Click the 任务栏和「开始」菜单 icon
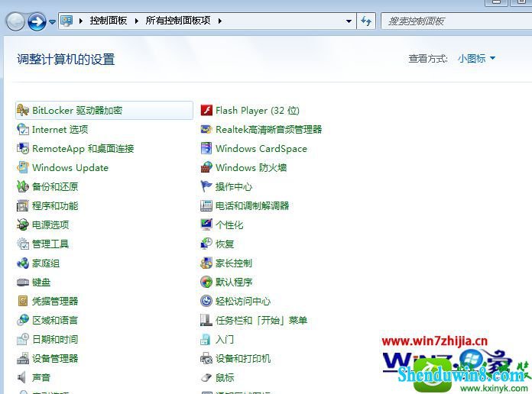 pos(206,320)
